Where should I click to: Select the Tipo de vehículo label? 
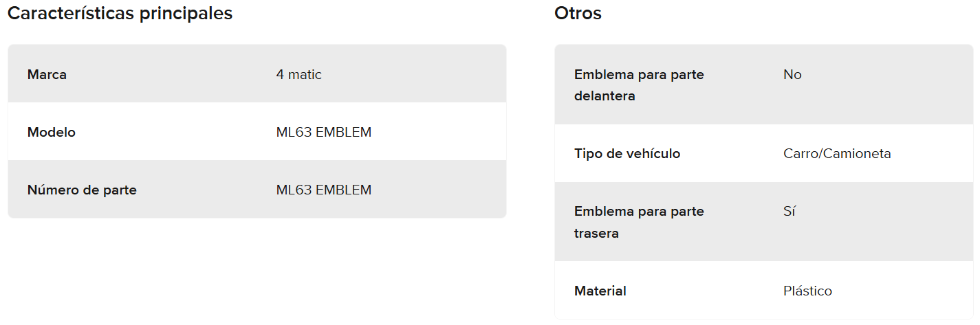(x=627, y=153)
